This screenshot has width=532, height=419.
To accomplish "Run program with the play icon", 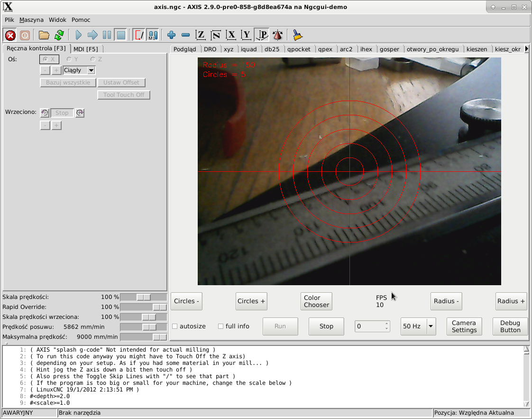I will tap(78, 35).
